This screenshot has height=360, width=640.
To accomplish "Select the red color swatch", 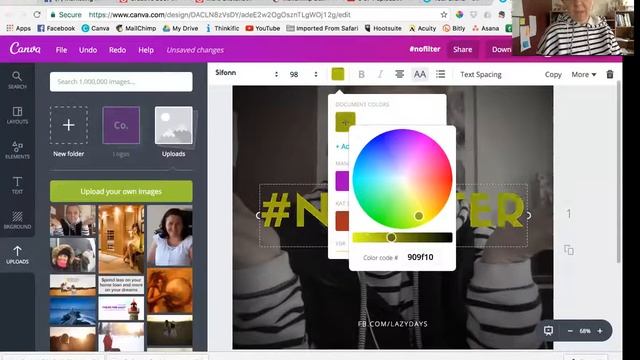I will tap(342, 221).
